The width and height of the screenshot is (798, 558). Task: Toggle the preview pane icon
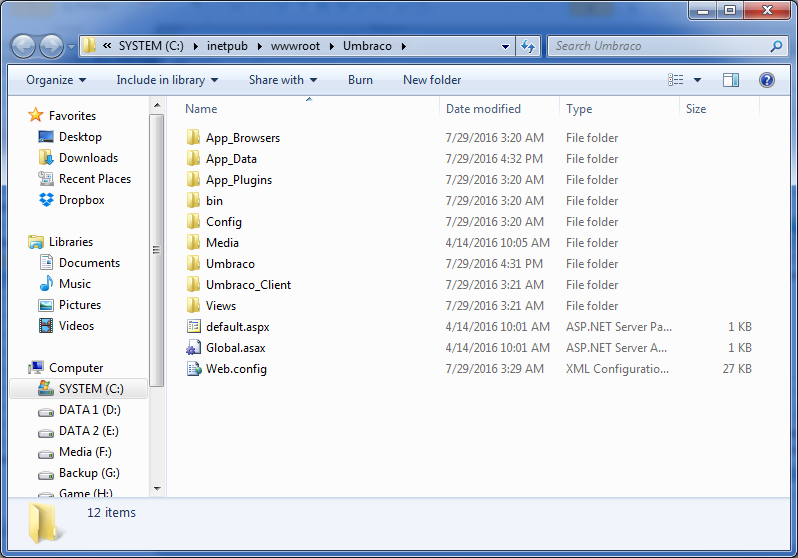coord(731,80)
